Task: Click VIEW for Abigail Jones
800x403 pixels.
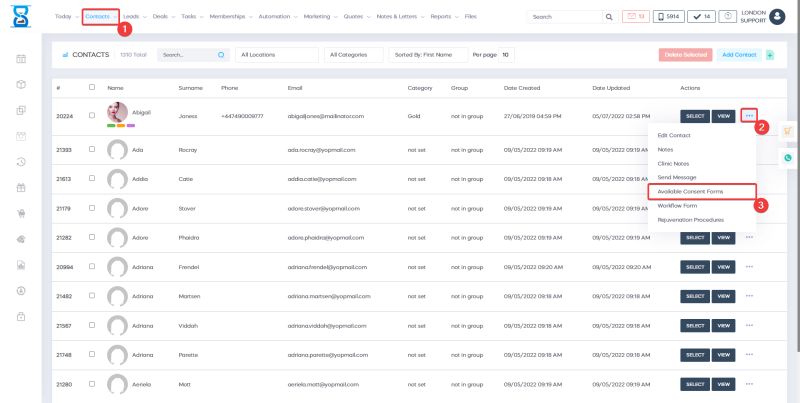Action: click(x=723, y=116)
